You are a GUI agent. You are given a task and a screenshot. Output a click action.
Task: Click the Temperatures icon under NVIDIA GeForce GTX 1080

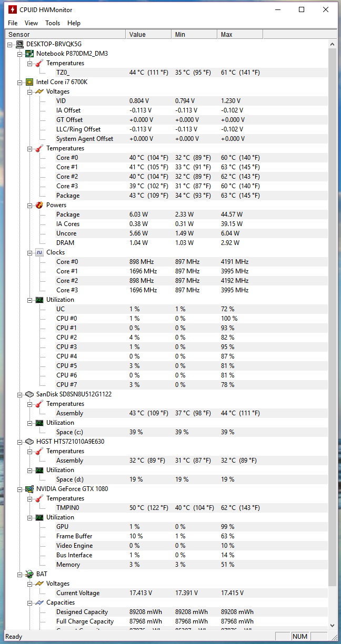pyautogui.click(x=40, y=498)
